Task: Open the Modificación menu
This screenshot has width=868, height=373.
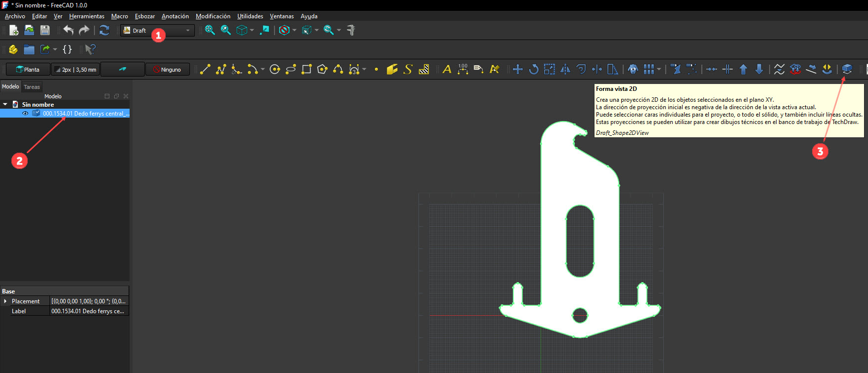Action: [213, 16]
